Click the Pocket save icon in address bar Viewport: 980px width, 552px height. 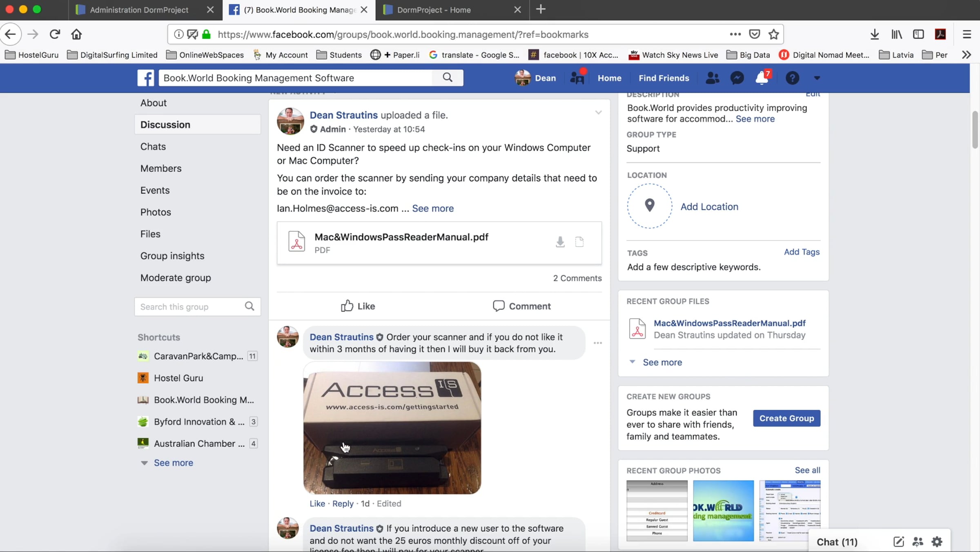[754, 34]
